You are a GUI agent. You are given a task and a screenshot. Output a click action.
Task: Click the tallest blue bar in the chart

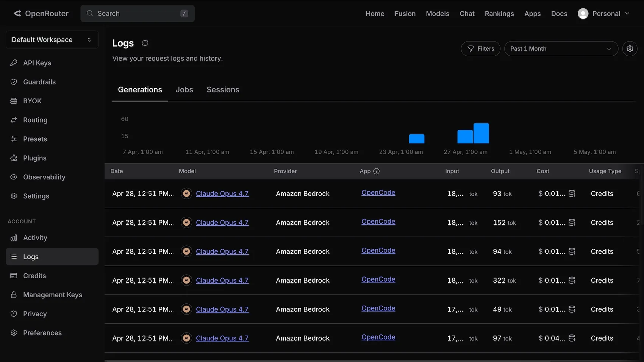[481, 133]
